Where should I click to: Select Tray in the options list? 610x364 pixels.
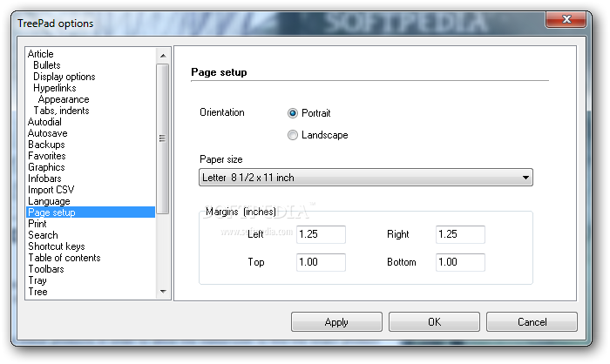pos(37,280)
